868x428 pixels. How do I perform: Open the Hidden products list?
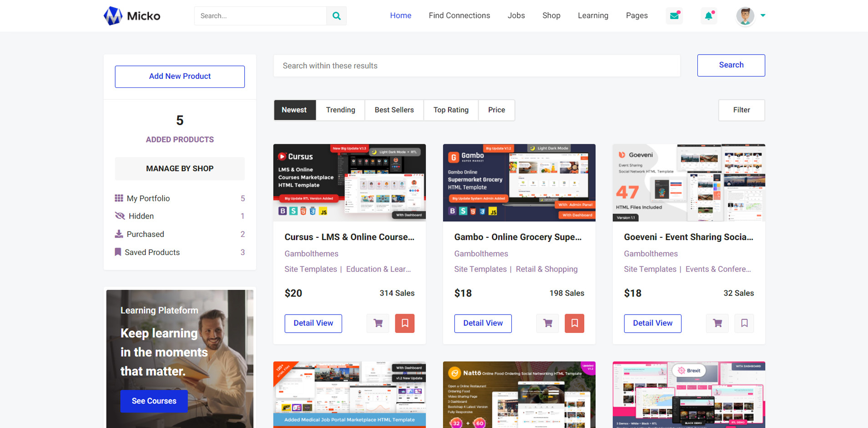pos(141,216)
